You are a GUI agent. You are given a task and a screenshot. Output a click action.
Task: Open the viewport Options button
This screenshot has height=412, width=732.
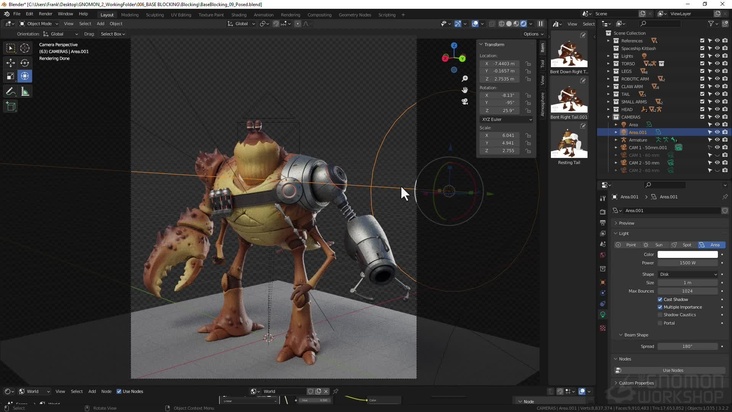[x=533, y=34]
